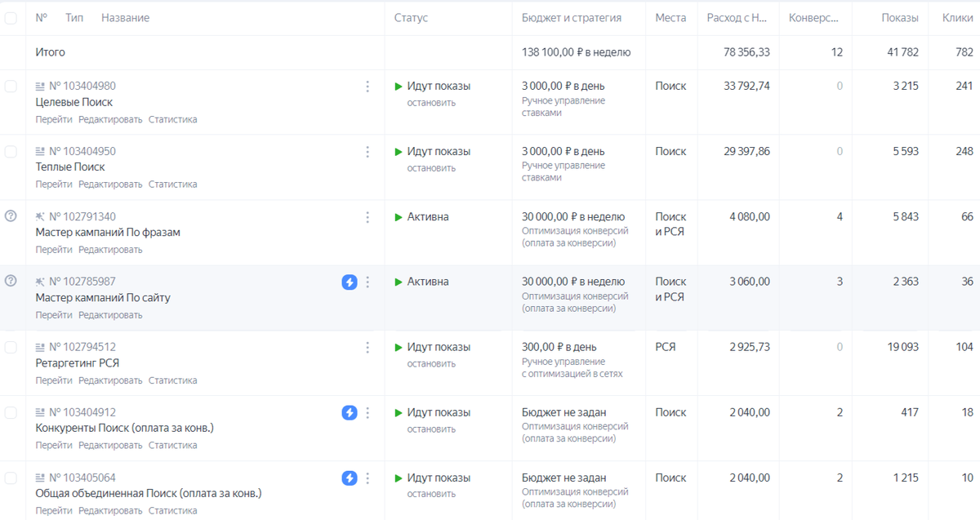Click campaign type icon next to № 103404980
Screen dimensions: 980x520
coord(41,86)
